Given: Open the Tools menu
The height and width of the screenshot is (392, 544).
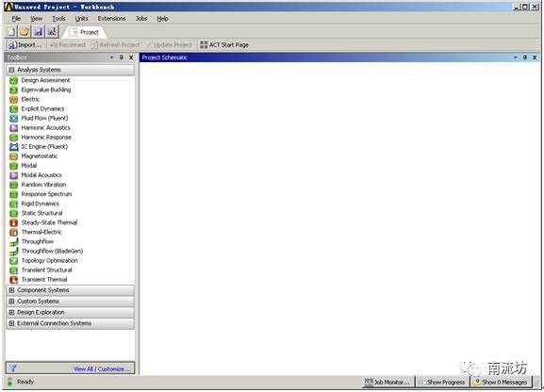Looking at the screenshot, I should 58,19.
